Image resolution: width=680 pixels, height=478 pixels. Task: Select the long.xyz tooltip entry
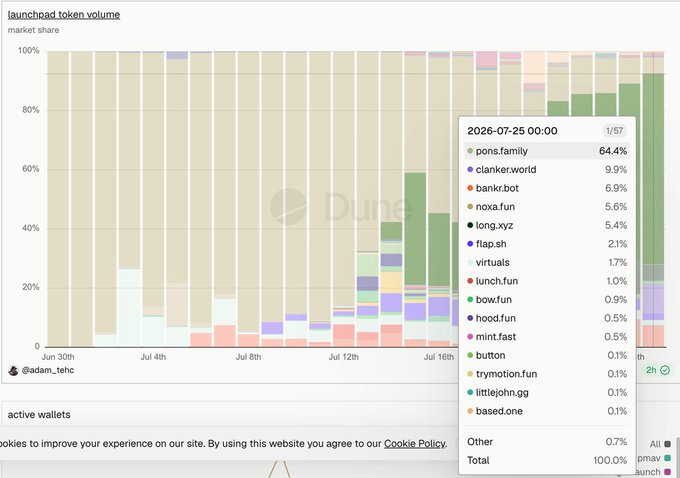(x=547, y=226)
